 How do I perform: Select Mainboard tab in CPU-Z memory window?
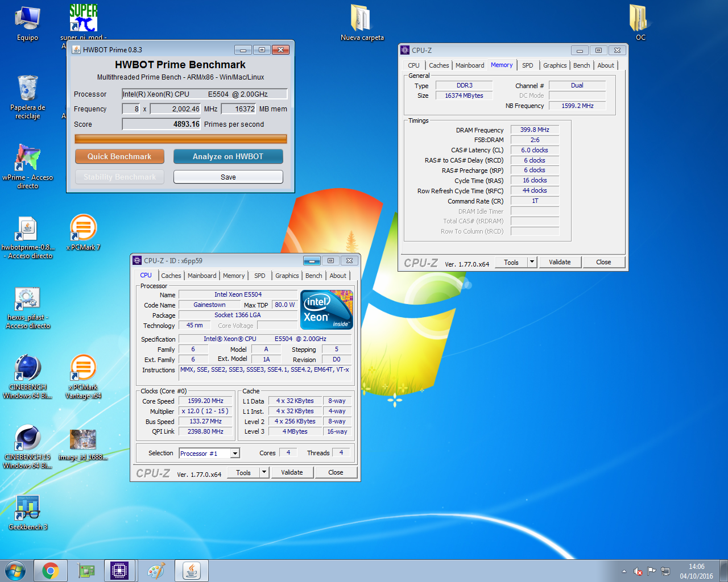pos(470,65)
